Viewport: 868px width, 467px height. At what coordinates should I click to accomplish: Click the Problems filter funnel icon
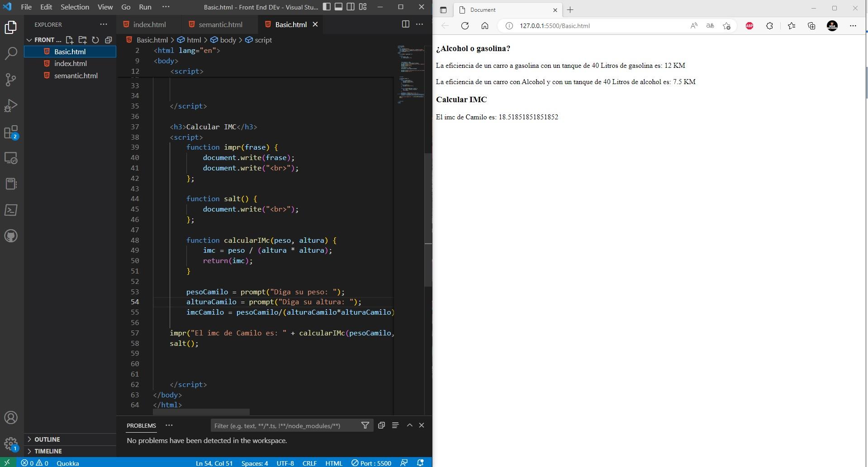tap(365, 425)
